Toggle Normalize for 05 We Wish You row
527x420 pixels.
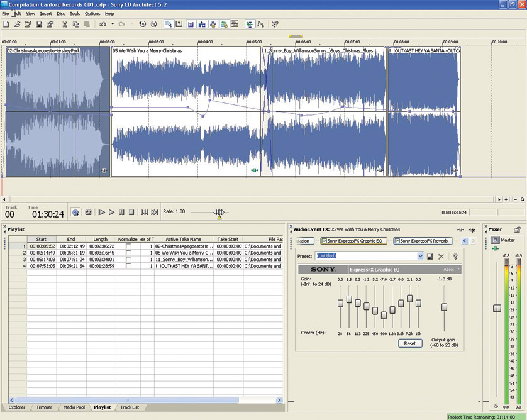click(128, 253)
